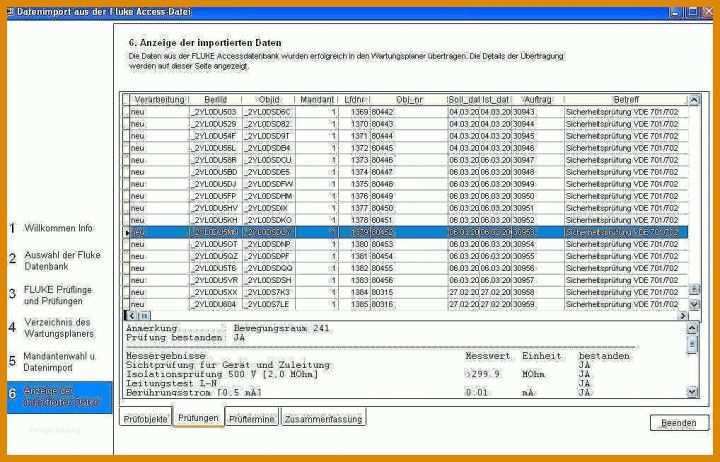Viewport: 720px width, 462px height.
Task: Click the Soll_dat column header
Action: coord(463,100)
